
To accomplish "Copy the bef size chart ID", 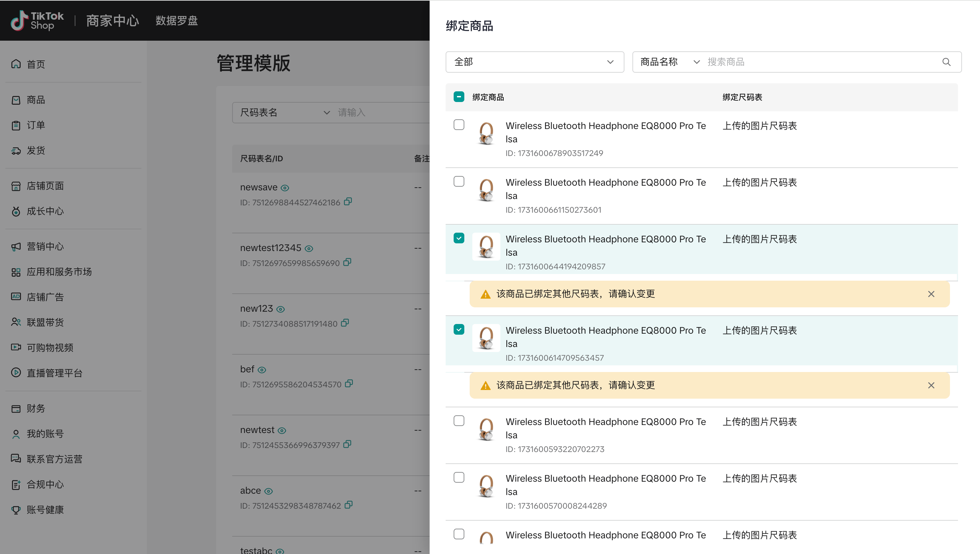I will (x=349, y=383).
